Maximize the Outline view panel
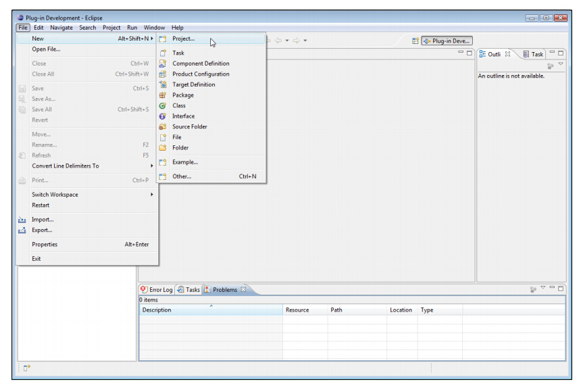 click(561, 53)
